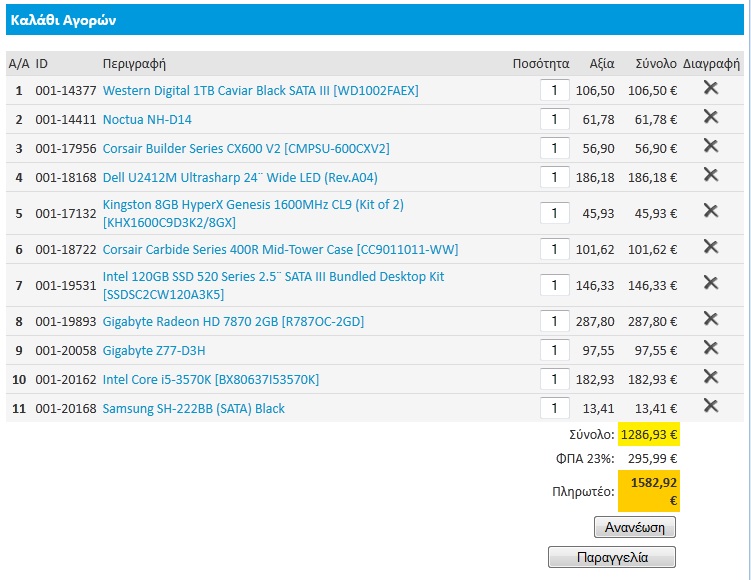Edit quantity field for Intel Core i5-3570K
This screenshot has width=751, height=580.
555,379
